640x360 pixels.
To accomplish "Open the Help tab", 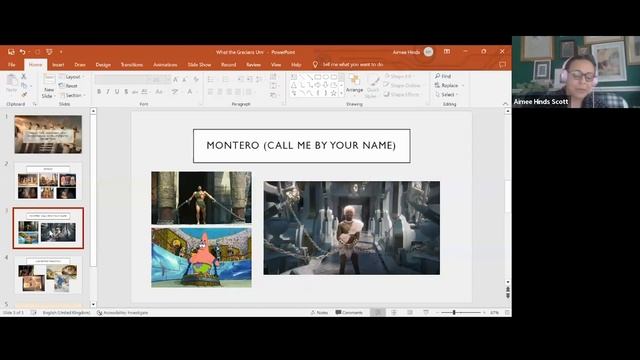I will (x=296, y=65).
